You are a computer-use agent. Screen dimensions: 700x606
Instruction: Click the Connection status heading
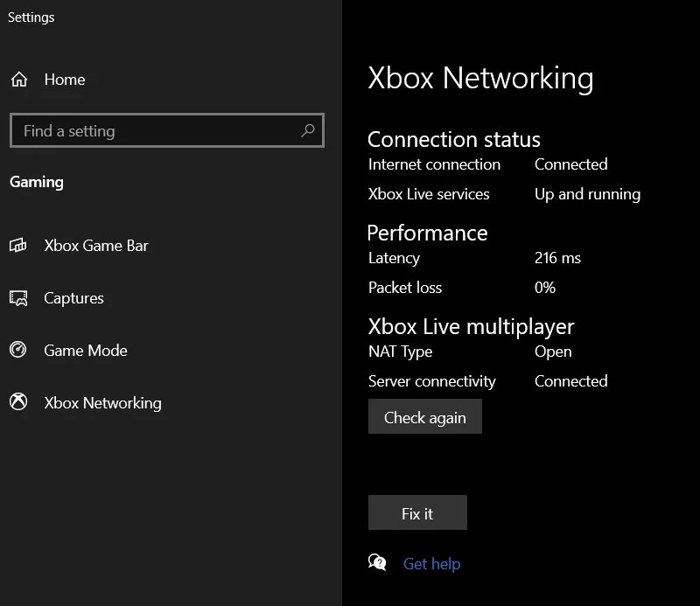tap(453, 139)
